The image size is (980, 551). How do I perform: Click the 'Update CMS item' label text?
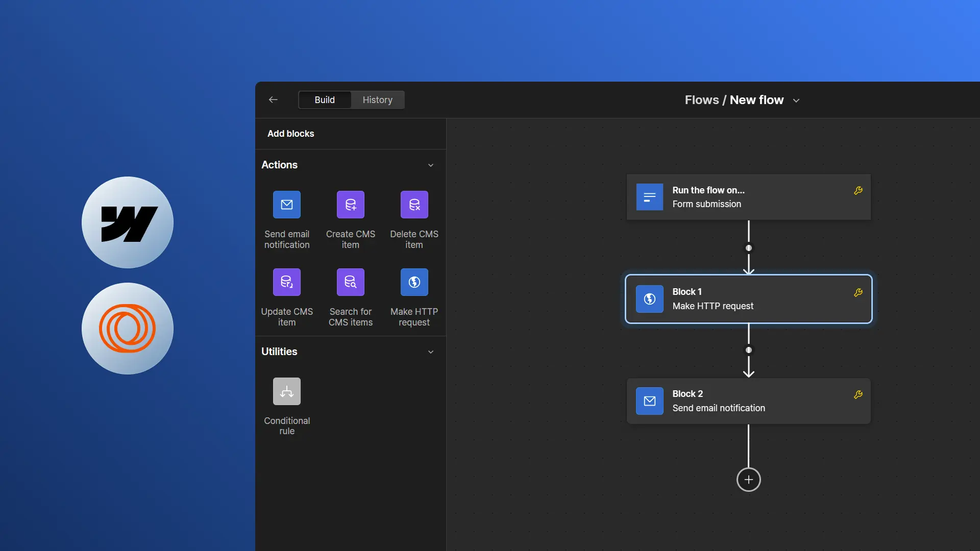click(x=287, y=317)
